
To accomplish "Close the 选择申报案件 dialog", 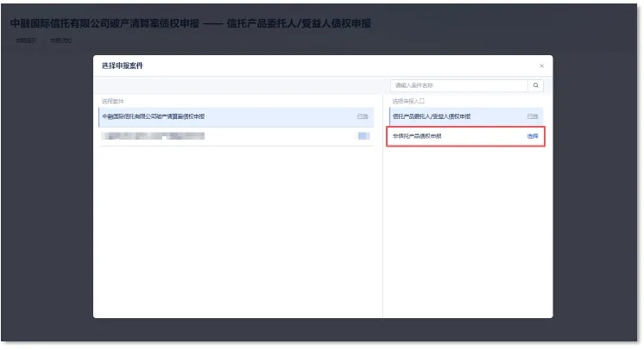I will click(541, 66).
